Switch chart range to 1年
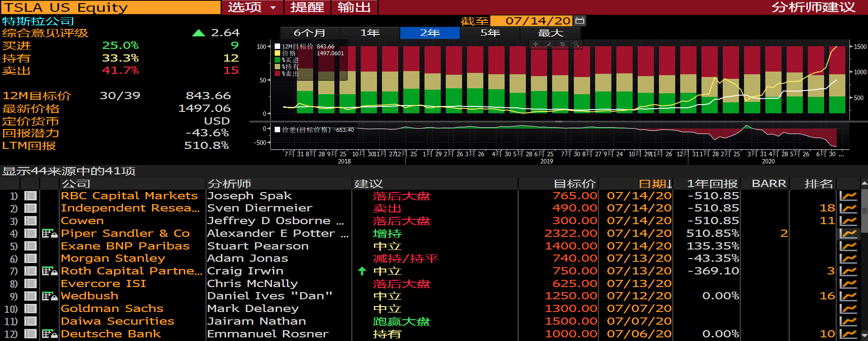 coord(370,33)
